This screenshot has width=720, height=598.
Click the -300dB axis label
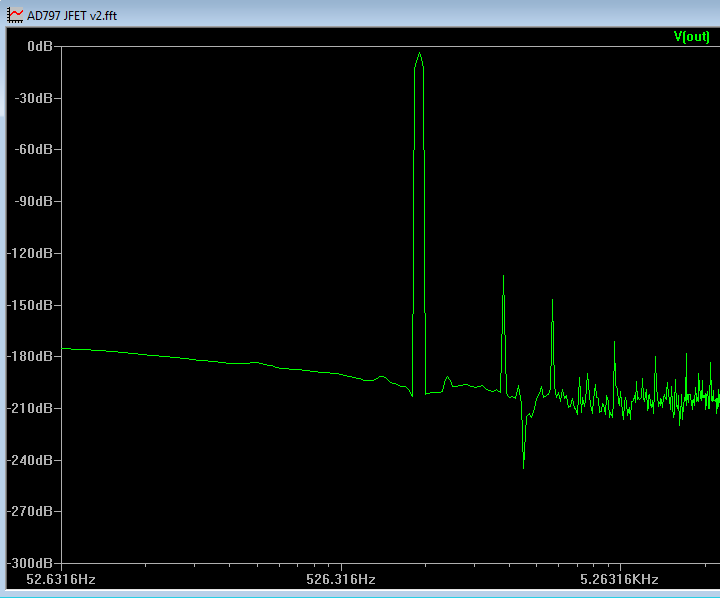coord(30,563)
